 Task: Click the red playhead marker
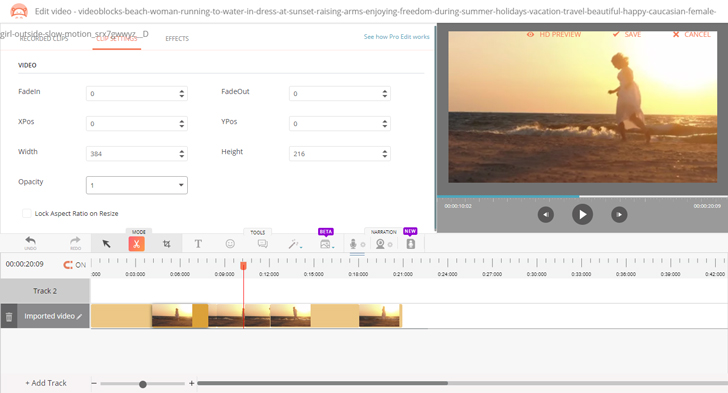(243, 265)
